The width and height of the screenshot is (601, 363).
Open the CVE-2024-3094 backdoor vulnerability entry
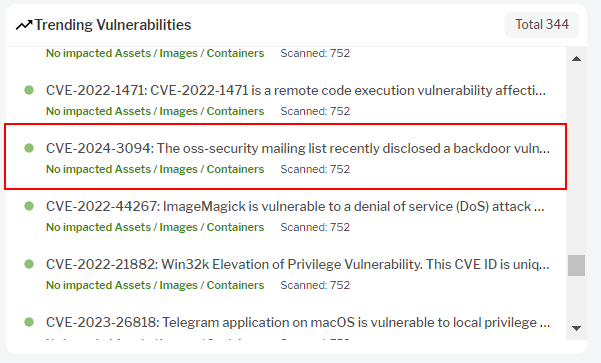pos(298,148)
